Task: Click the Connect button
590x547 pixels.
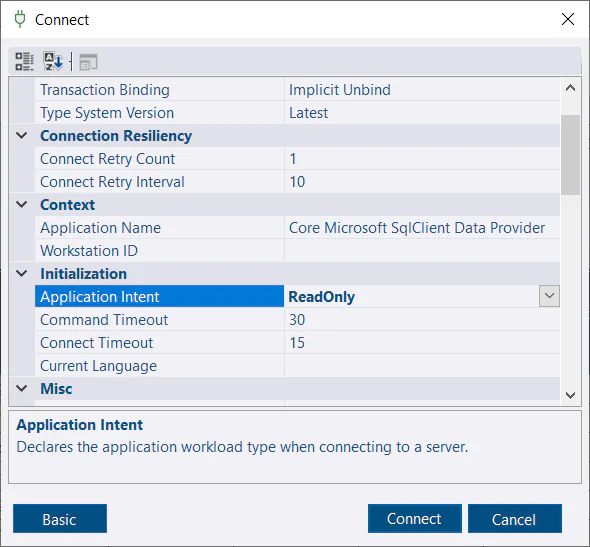Action: (x=415, y=519)
